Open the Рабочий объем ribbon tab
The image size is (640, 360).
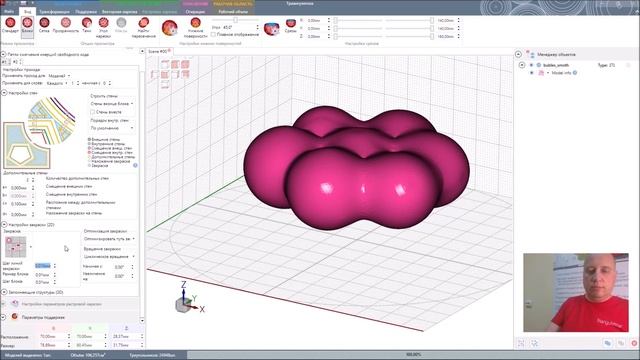pos(233,11)
